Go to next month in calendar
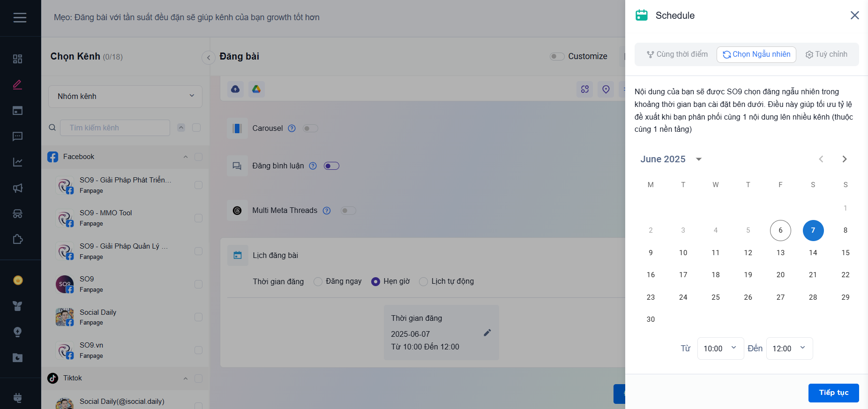This screenshot has height=409, width=868. coord(845,159)
